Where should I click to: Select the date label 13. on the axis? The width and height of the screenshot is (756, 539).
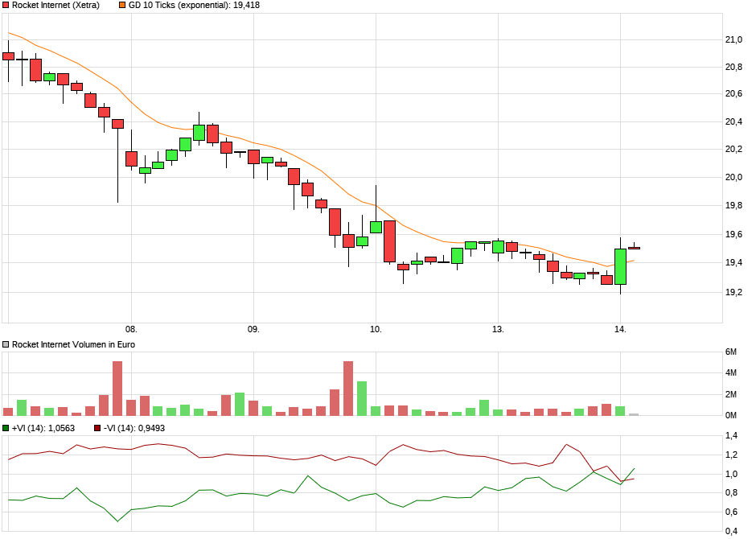point(499,329)
